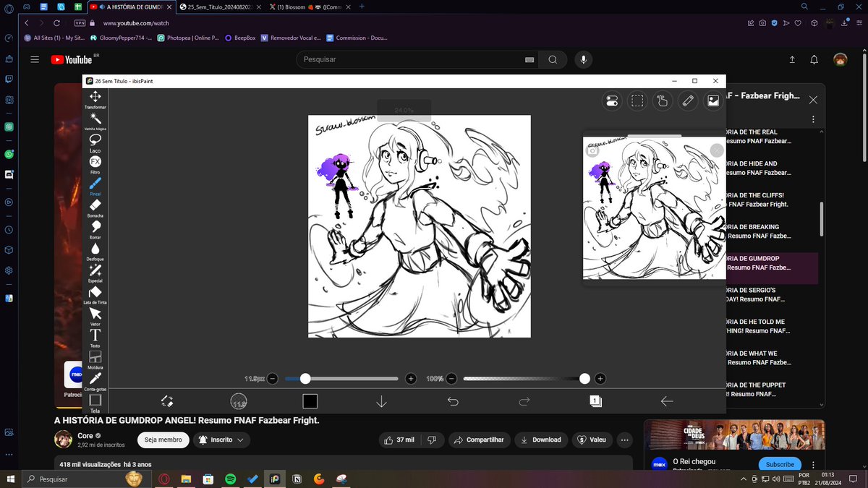Viewport: 868px width, 488px height.
Task: Switch to the 25_Sem_Titulo browser tab
Action: pos(218,7)
